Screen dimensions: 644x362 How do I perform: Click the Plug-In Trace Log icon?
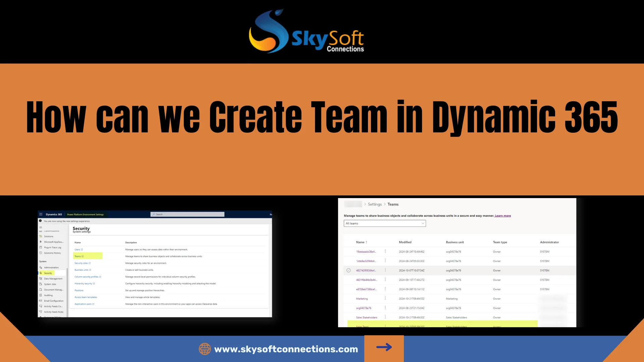41,247
